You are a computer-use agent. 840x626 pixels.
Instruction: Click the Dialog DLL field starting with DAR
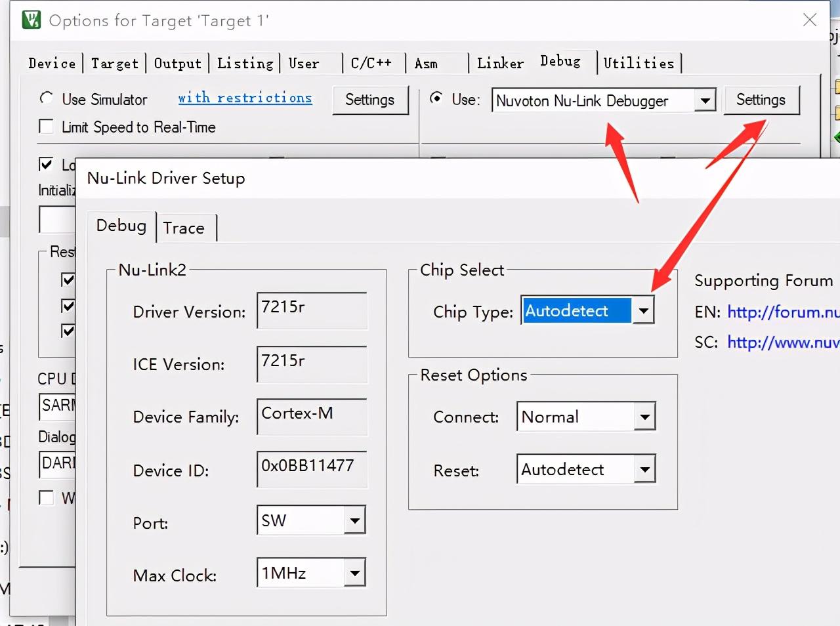click(58, 464)
